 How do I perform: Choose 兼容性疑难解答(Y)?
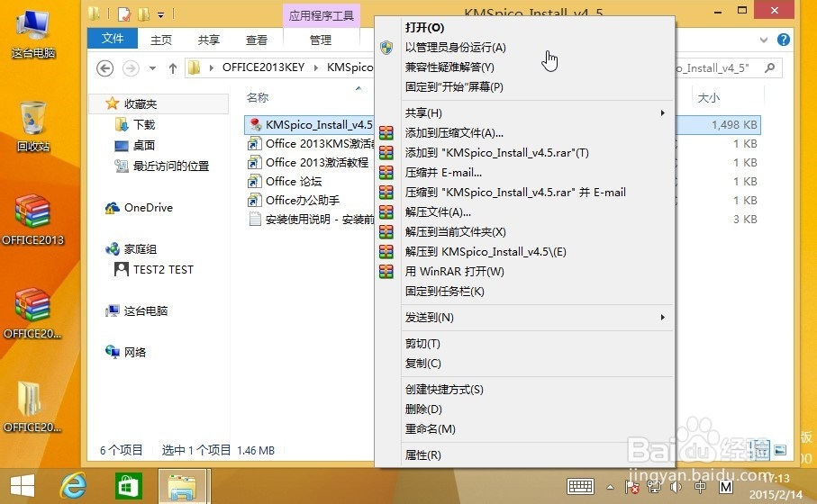(524, 67)
